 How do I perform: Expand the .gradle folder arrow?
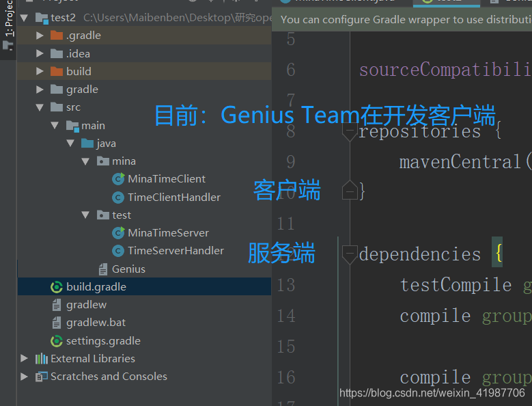(x=40, y=36)
